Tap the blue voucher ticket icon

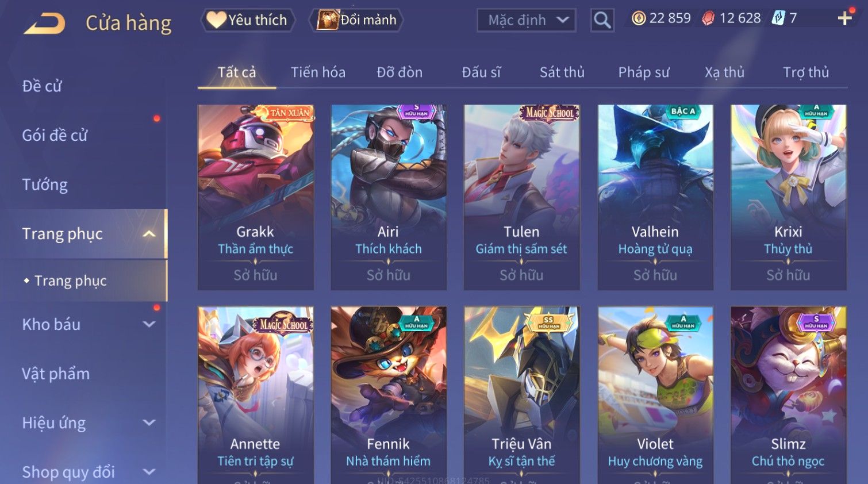pyautogui.click(x=778, y=18)
